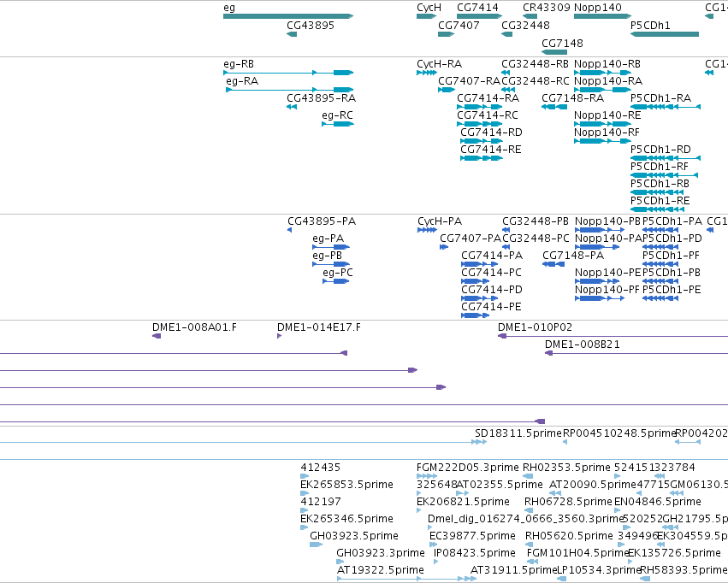This screenshot has height=583, width=728.
Task: Select the CG7407 gene label
Action: 459,26
